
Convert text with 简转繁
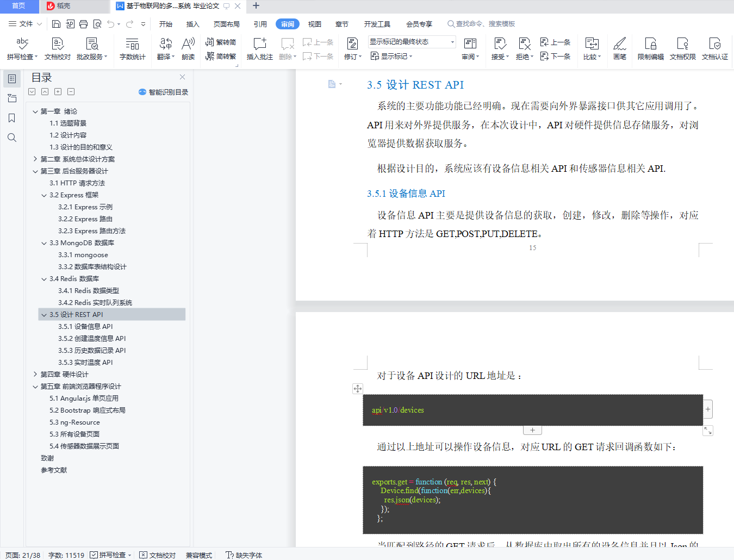pos(221,56)
